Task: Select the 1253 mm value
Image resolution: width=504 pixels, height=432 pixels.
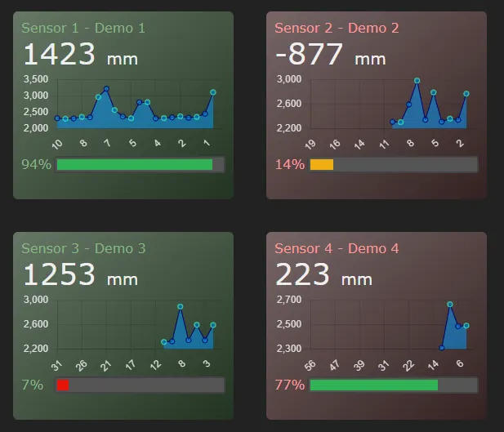Action: (79, 276)
